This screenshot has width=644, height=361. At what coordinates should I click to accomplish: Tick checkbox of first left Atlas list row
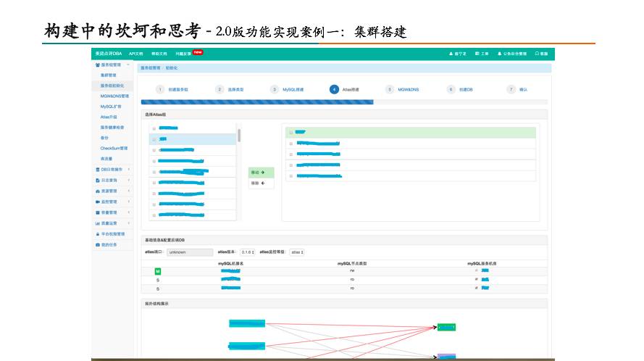point(154,129)
